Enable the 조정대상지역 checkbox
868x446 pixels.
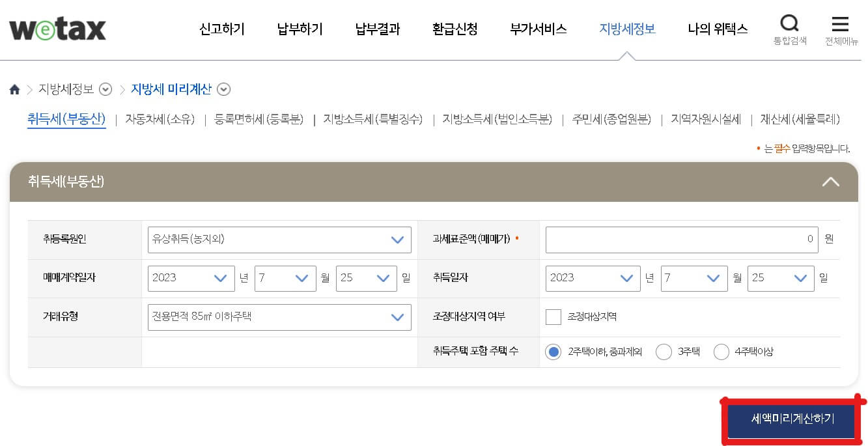coord(553,316)
